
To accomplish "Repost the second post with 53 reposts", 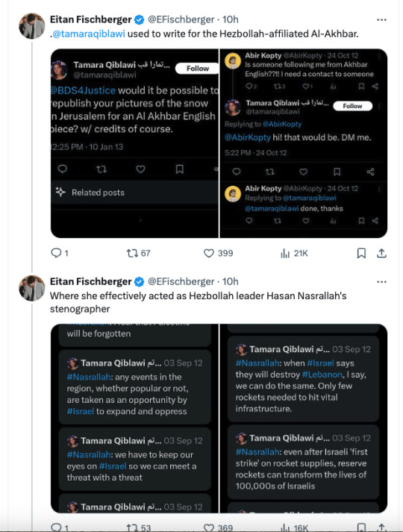I will (x=138, y=528).
